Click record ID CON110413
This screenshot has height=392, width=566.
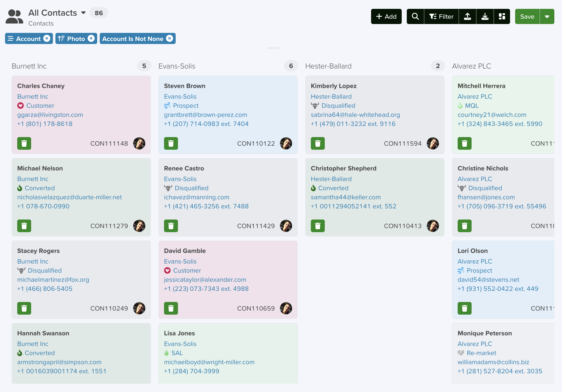point(403,226)
